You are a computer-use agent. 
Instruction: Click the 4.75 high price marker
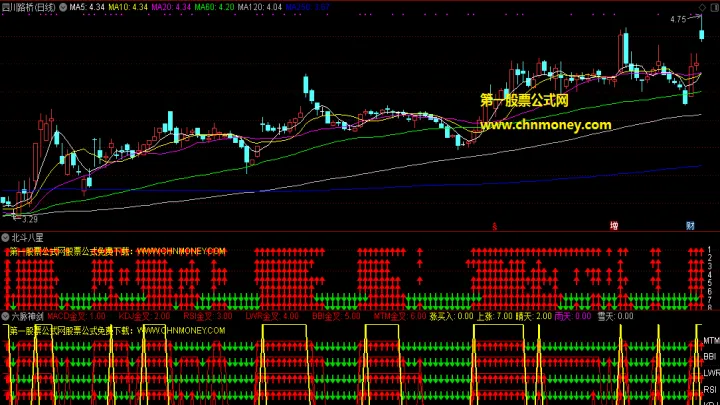[678, 19]
